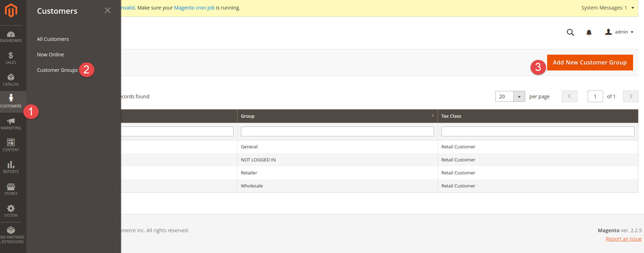
Task: Click the notifications bell icon
Action: click(589, 32)
